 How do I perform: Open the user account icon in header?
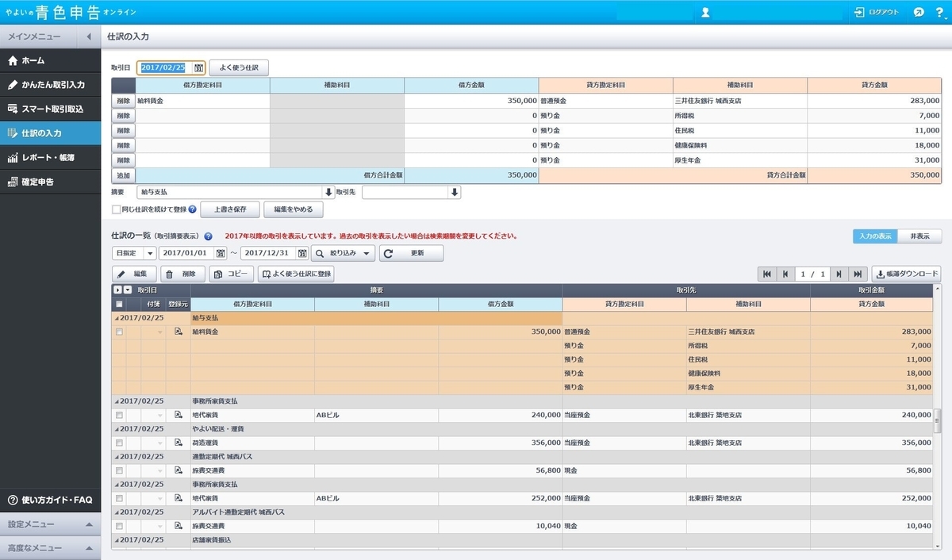(705, 13)
